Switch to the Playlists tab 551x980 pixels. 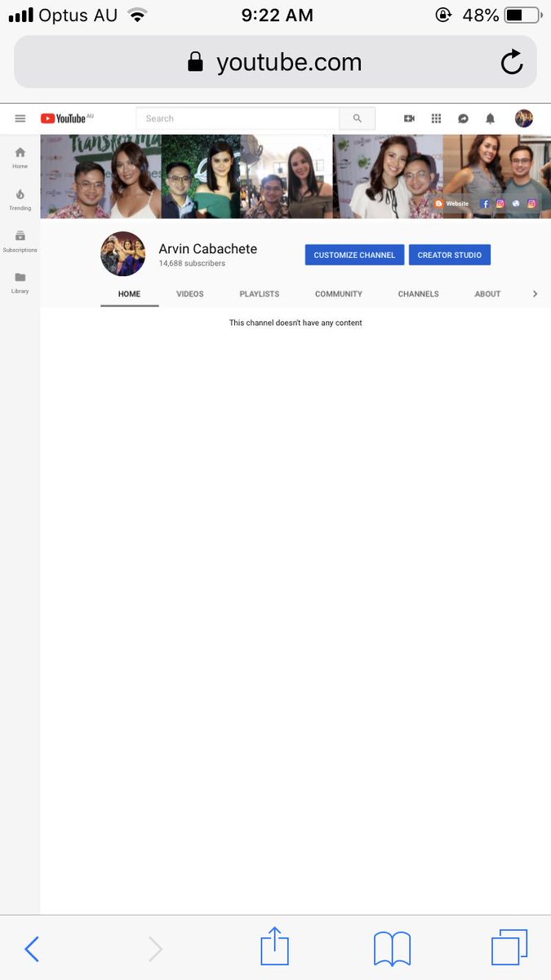click(x=260, y=294)
